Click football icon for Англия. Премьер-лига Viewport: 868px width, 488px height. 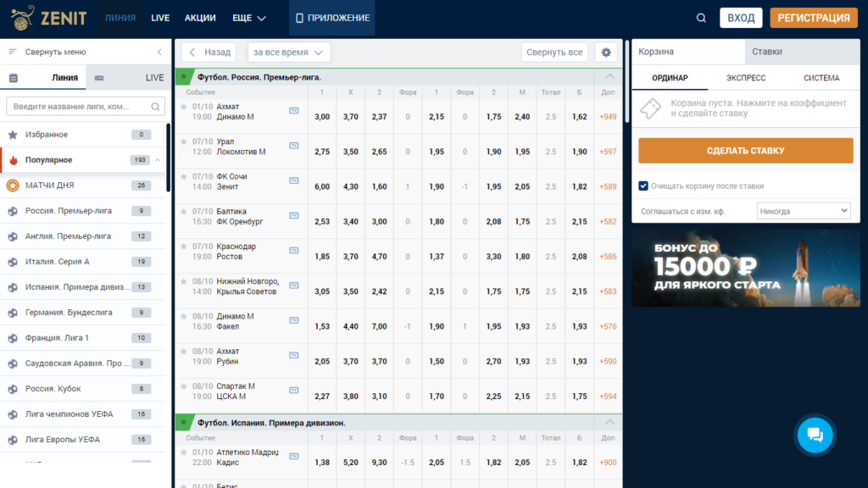tap(13, 236)
